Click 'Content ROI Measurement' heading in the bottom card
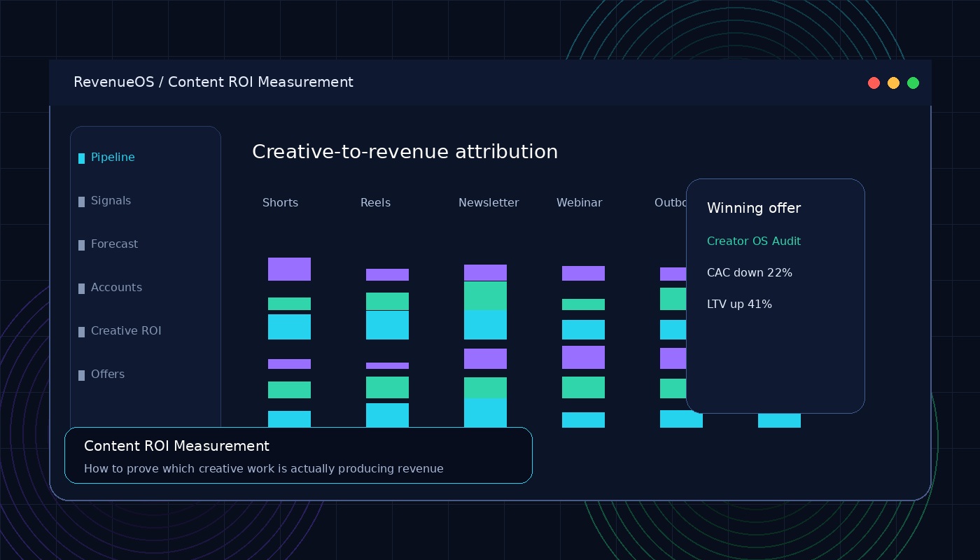 176,446
